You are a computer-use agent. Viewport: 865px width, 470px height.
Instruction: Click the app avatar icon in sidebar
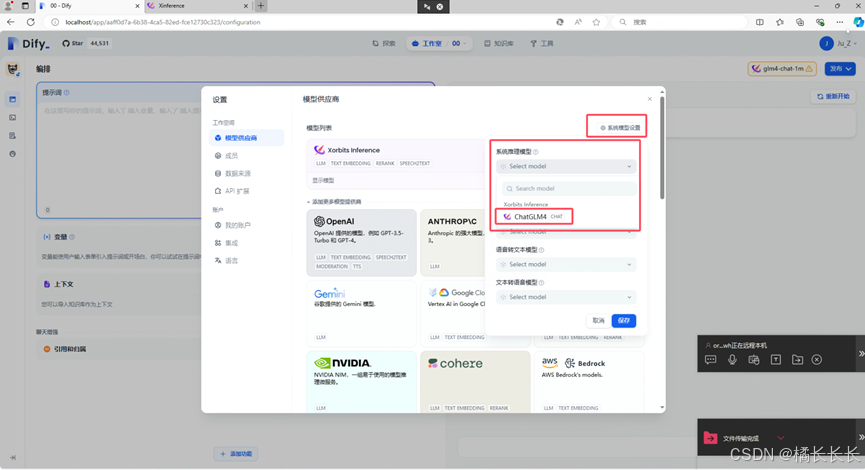tap(13, 70)
